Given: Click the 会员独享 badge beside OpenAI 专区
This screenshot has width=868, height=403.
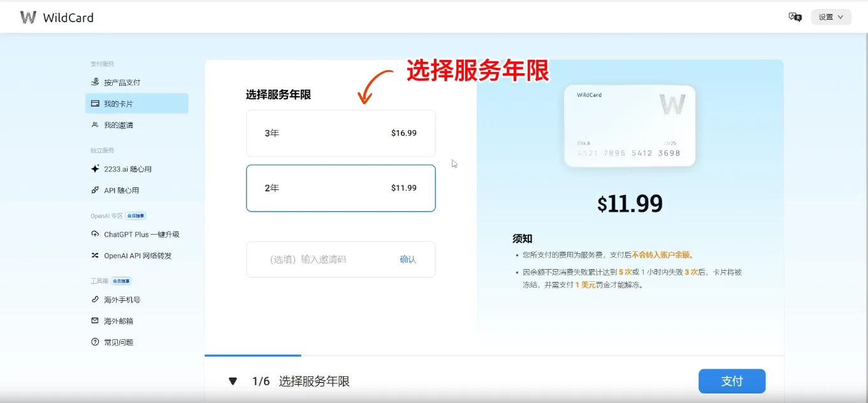Looking at the screenshot, I should tap(135, 216).
